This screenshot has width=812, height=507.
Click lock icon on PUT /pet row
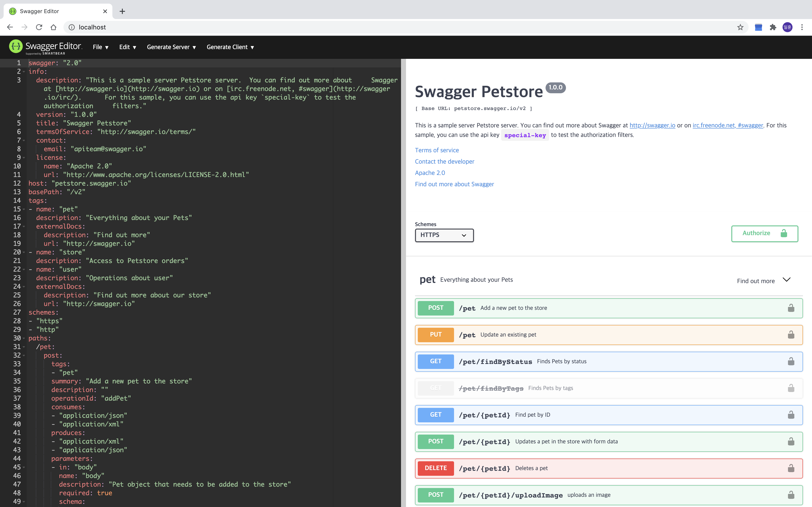[791, 335]
